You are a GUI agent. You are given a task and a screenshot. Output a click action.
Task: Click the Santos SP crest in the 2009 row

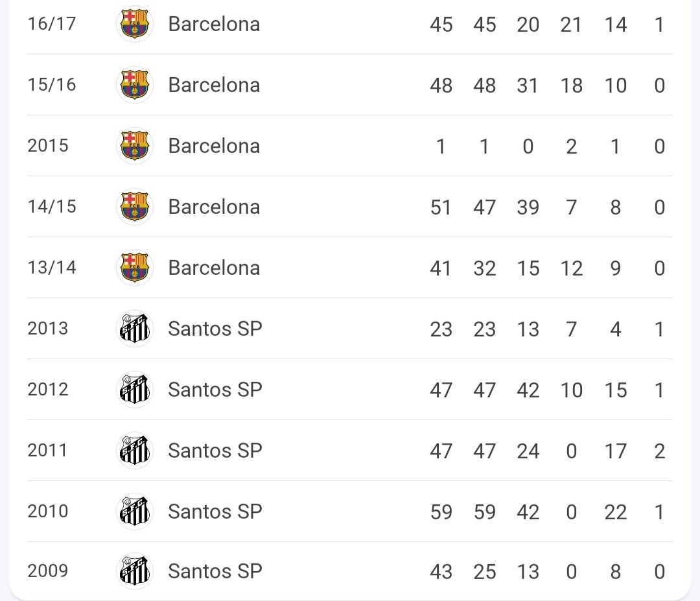(x=134, y=571)
